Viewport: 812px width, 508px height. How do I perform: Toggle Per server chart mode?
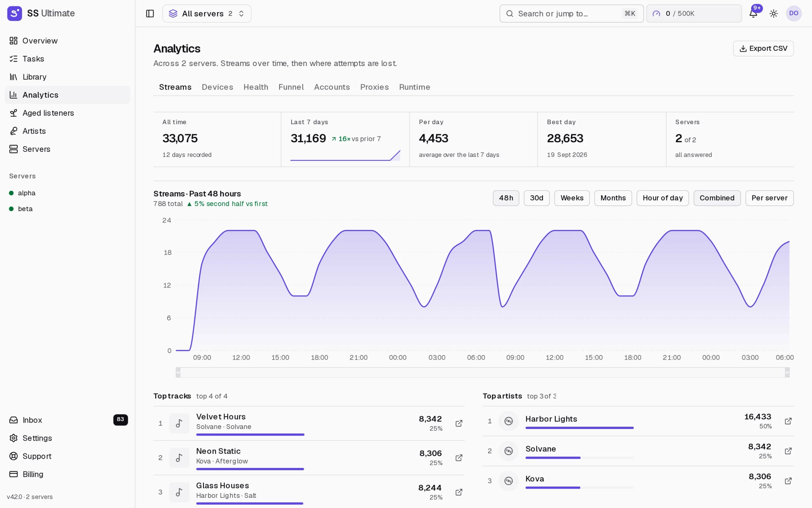tap(769, 198)
